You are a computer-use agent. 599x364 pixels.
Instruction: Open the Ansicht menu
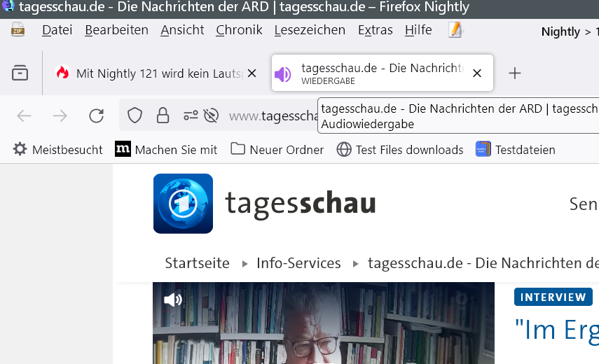point(182,30)
